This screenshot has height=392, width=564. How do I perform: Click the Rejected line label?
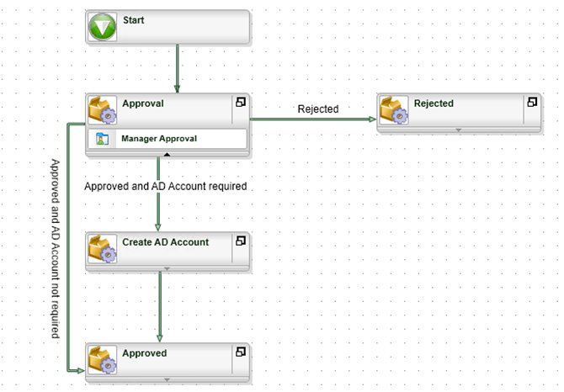point(318,109)
